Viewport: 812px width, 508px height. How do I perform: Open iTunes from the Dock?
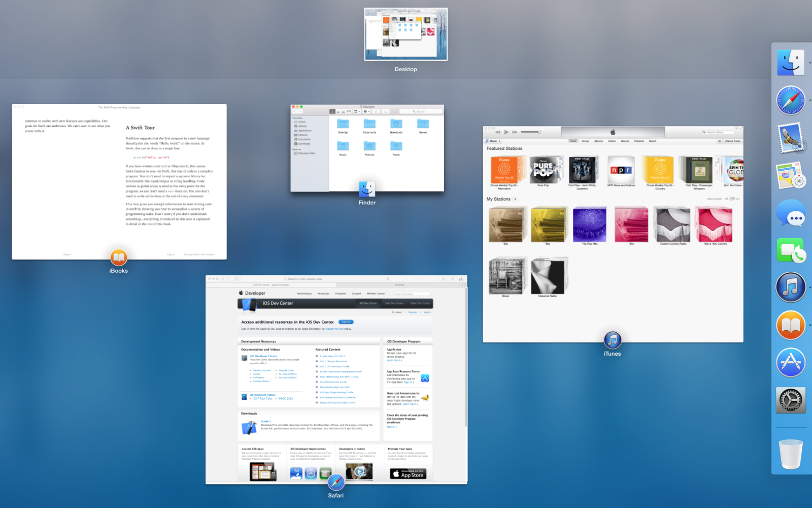point(791,288)
